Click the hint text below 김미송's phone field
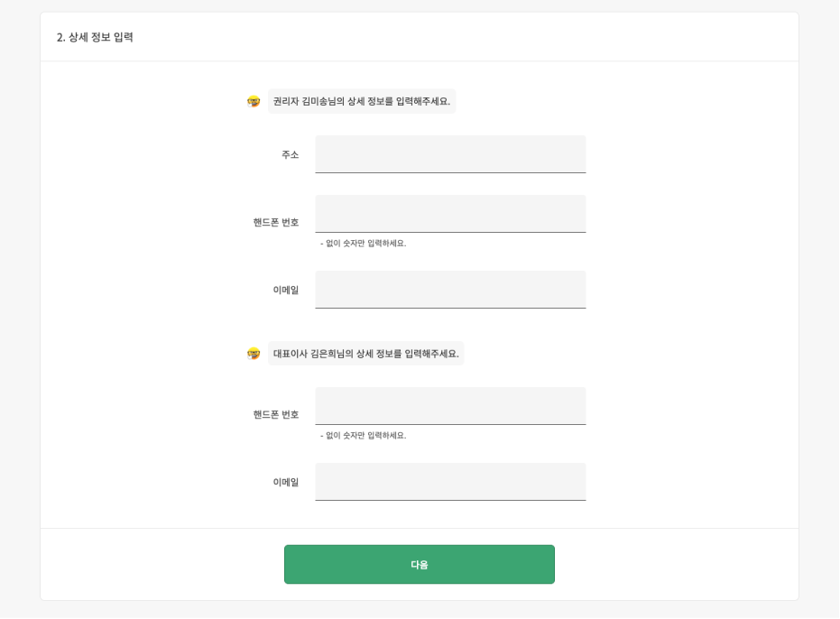The image size is (840, 619). pos(365,242)
